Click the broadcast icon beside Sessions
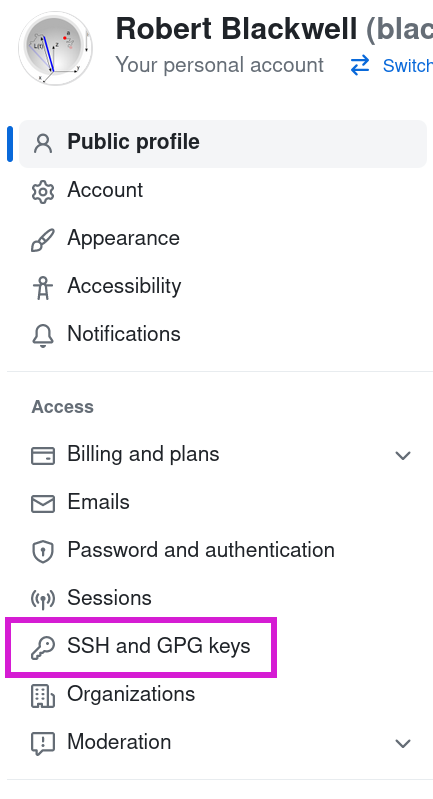The image size is (433, 799). click(43, 599)
